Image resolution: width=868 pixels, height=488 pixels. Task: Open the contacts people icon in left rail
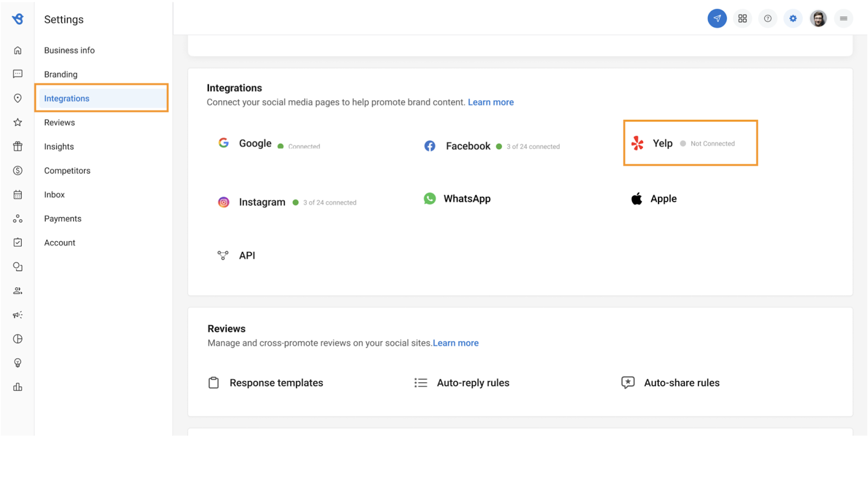click(18, 291)
